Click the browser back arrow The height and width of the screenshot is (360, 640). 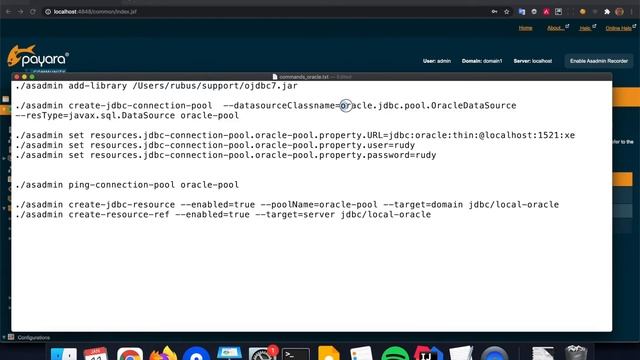8,12
